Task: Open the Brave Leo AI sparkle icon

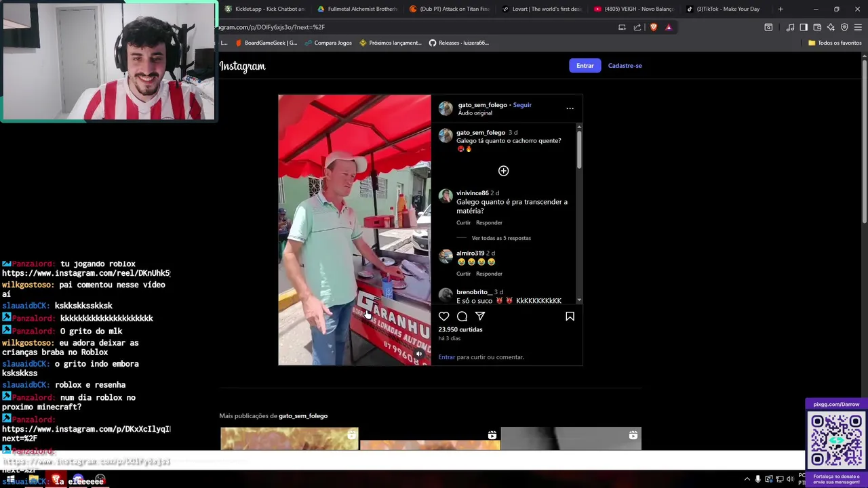Action: 831,27
